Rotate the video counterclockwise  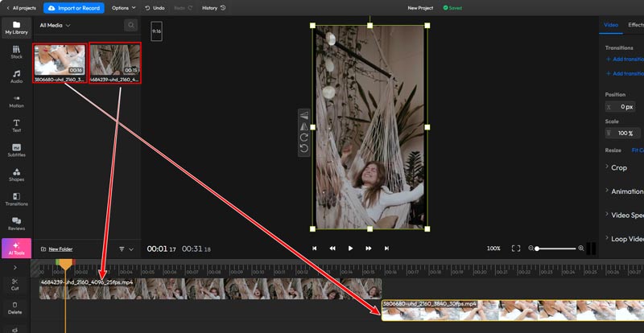coord(304,148)
